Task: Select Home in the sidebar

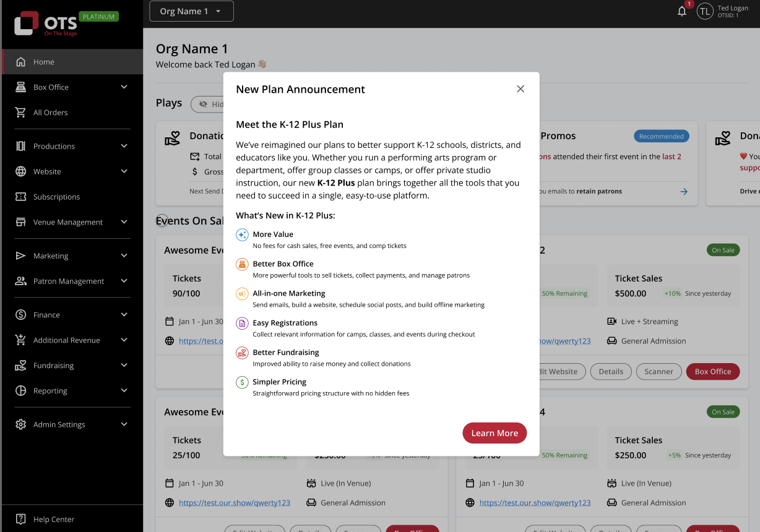Action: [72, 62]
